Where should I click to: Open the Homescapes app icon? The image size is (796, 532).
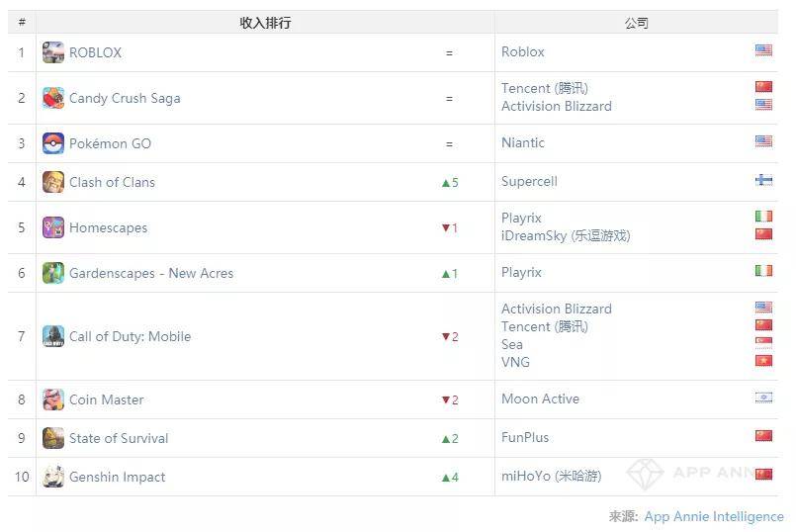coord(53,227)
